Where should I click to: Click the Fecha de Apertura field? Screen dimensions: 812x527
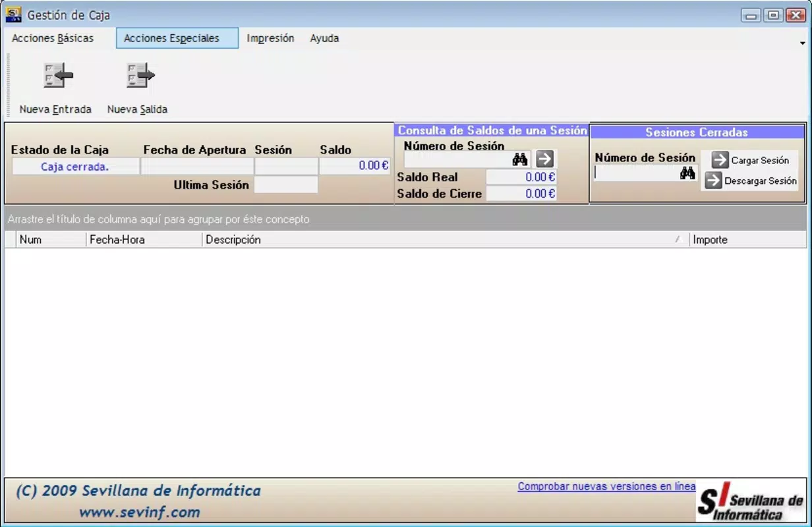pos(196,166)
